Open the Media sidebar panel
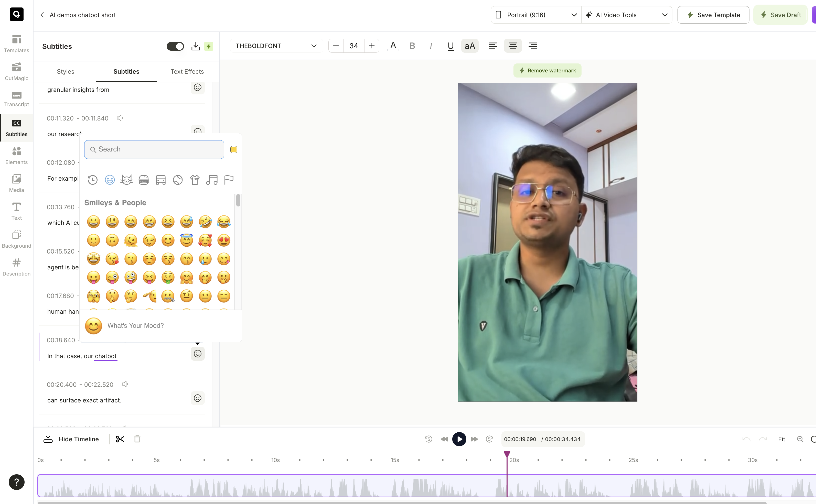This screenshot has height=504, width=816. (x=16, y=183)
